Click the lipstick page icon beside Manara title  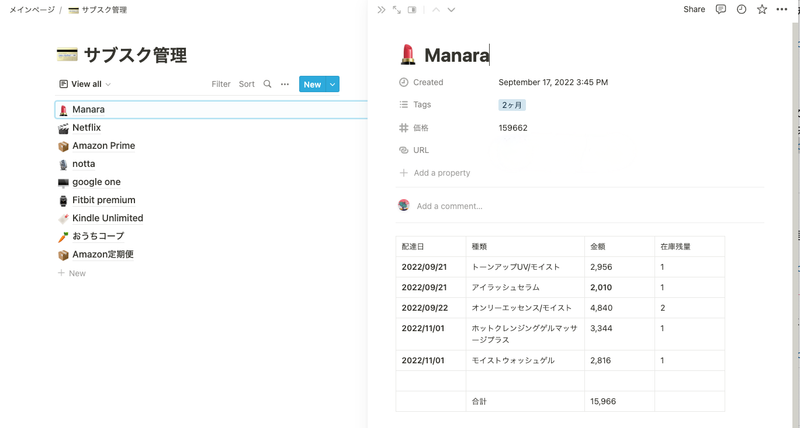pyautogui.click(x=408, y=55)
